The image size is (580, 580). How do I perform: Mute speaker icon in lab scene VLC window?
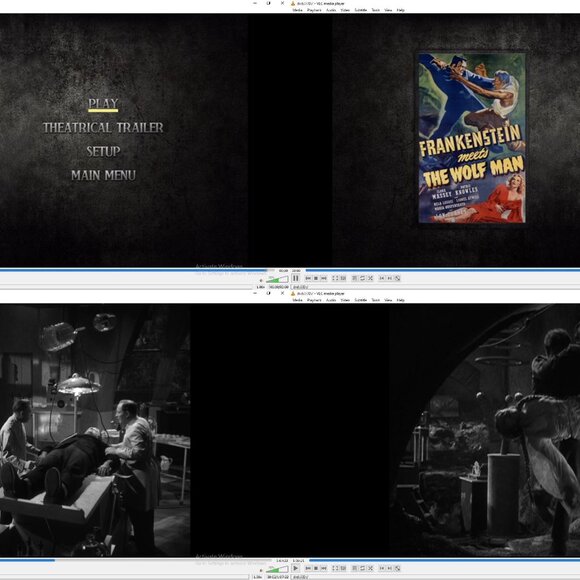pyautogui.click(x=261, y=571)
